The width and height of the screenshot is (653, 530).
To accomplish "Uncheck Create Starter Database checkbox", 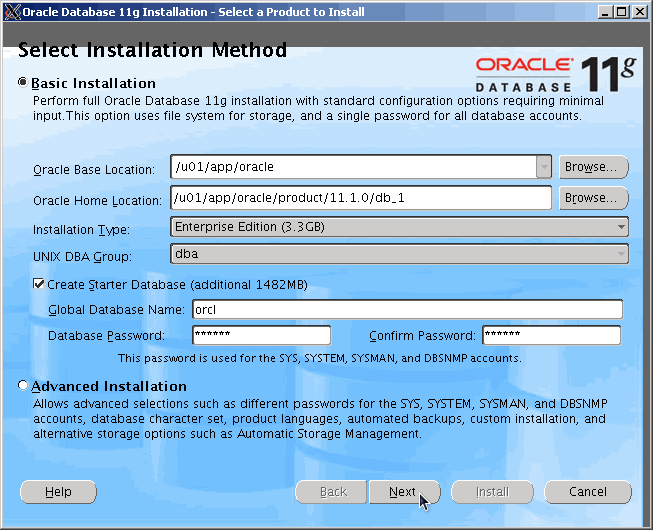I will [x=38, y=285].
